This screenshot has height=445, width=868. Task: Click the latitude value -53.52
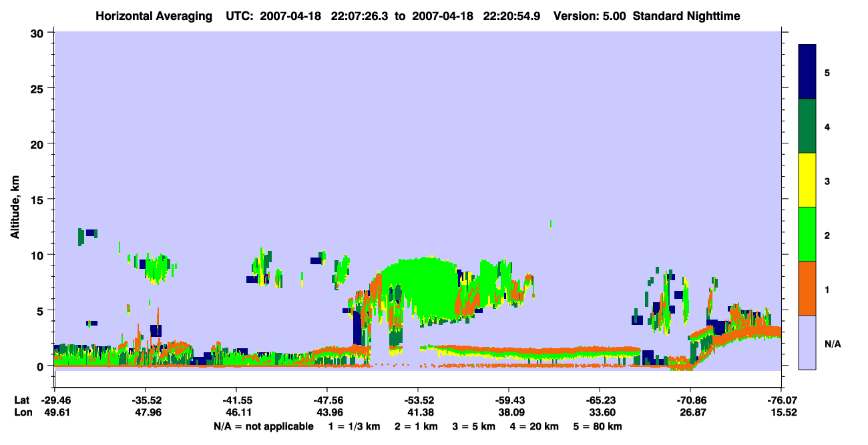[x=418, y=400]
